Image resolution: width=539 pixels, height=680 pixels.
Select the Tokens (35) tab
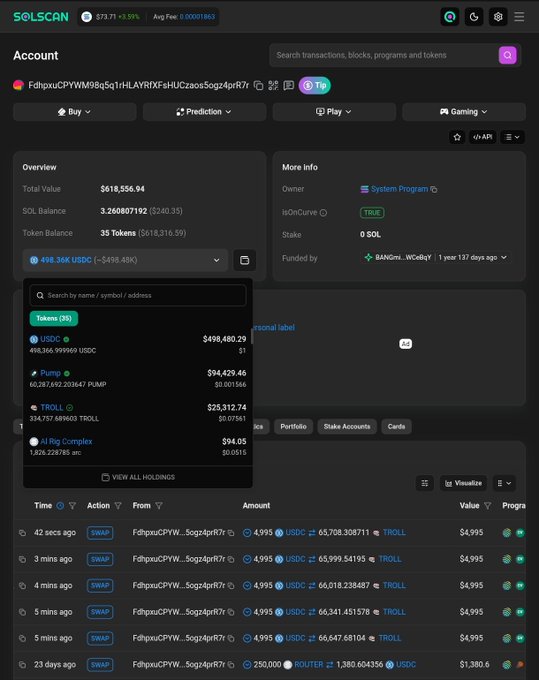(x=54, y=318)
